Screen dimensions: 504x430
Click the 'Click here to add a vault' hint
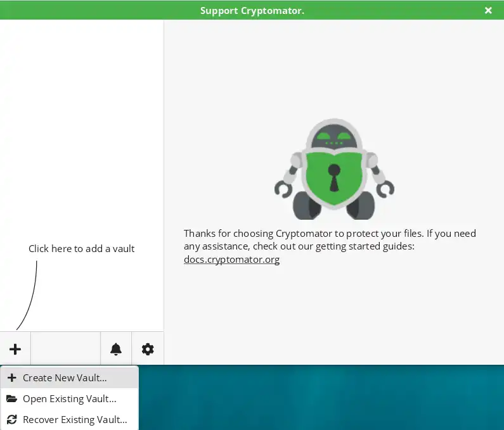pos(81,248)
